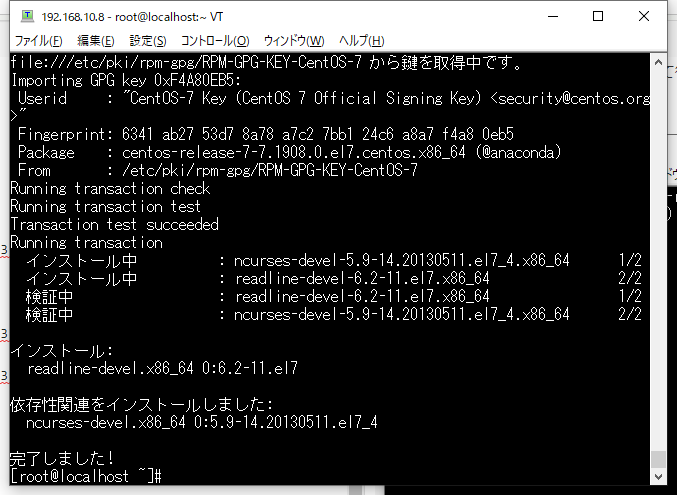
Task: Click the From path /etc/pki/rpm-gpg/RPM-GPG-KEY-CentOS-7
Action: coord(270,170)
